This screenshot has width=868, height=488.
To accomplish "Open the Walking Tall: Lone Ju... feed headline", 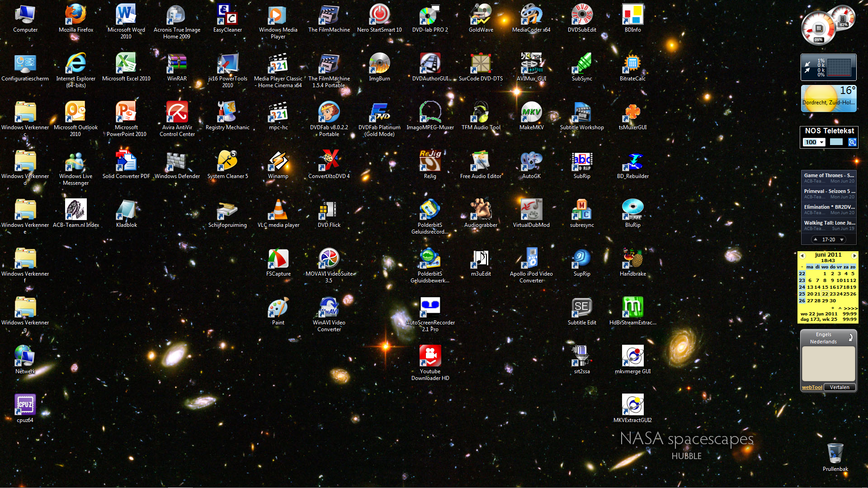I will pyautogui.click(x=829, y=223).
